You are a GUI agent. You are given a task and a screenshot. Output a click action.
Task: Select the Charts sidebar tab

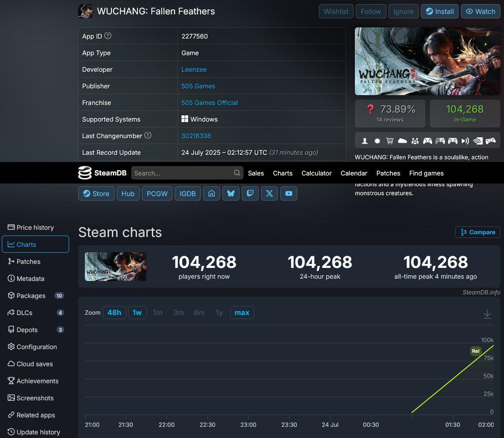coord(35,245)
